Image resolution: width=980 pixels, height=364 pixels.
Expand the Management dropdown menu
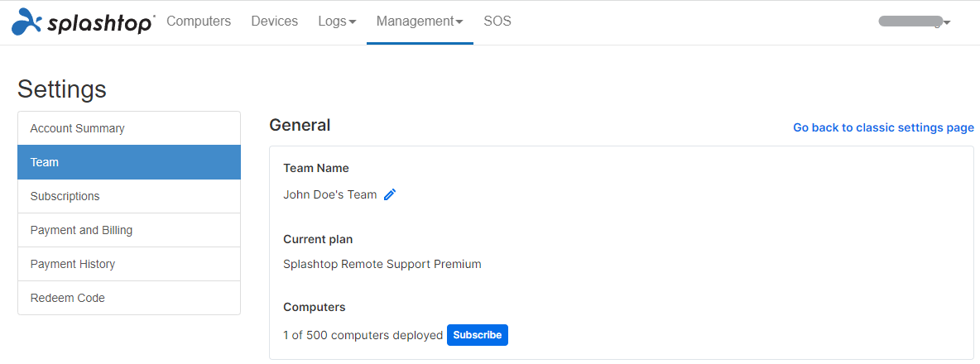click(x=420, y=22)
